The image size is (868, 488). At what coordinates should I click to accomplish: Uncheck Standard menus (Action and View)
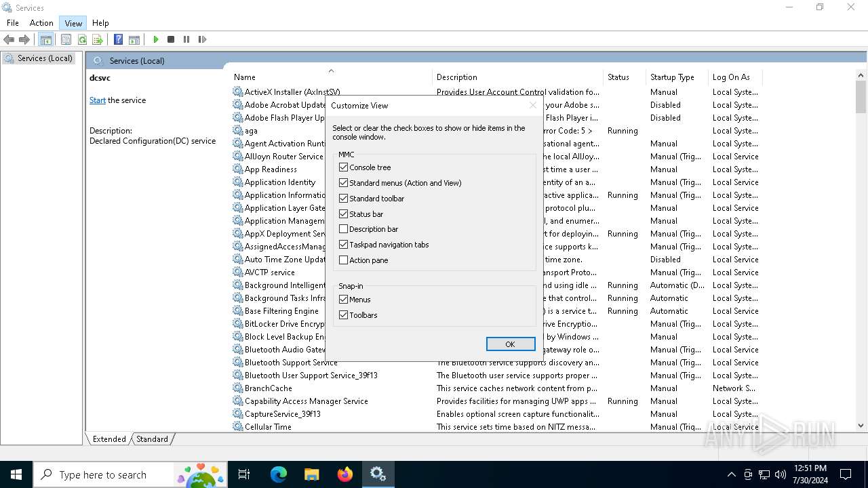click(x=343, y=182)
